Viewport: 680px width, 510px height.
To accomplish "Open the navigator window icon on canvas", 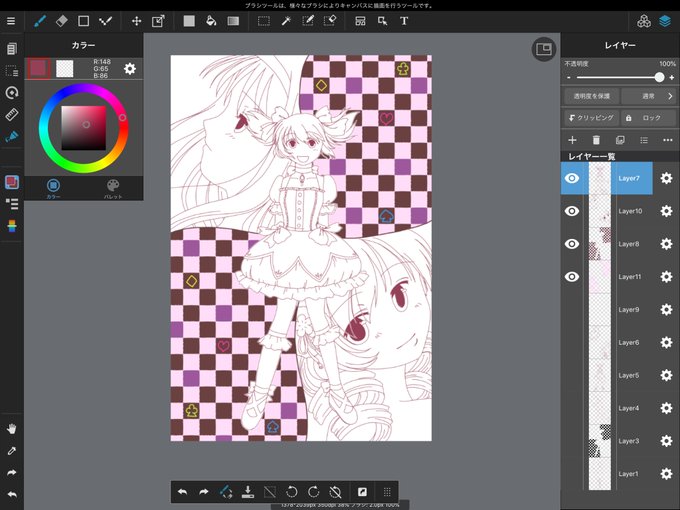I will coord(544,49).
